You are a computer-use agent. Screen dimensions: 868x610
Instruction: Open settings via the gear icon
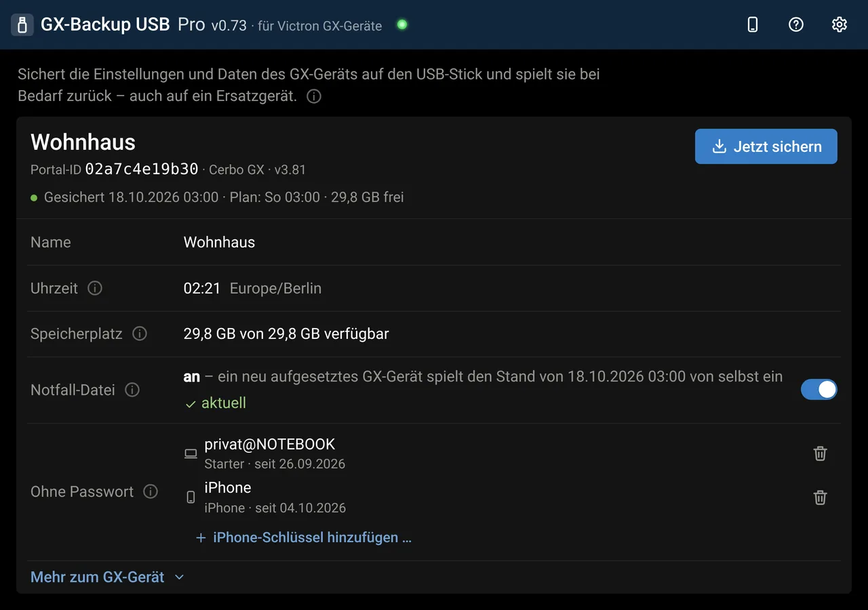point(840,25)
